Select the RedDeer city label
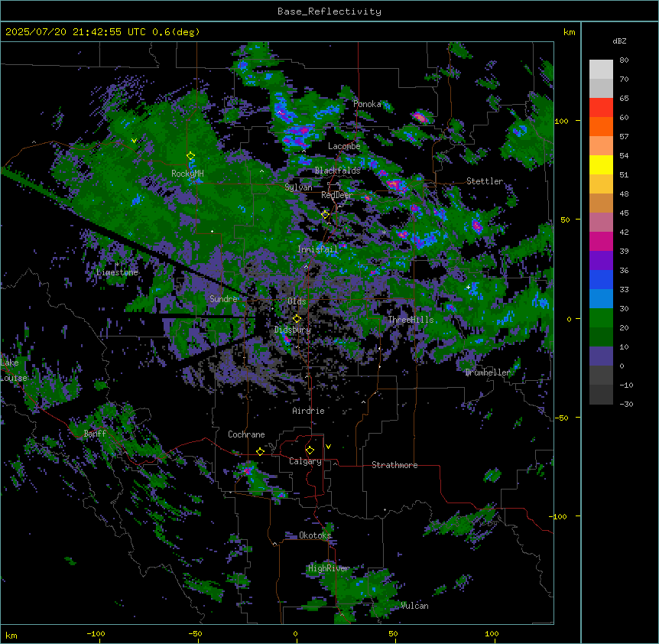Viewport: 659px width, 644px height. [337, 195]
